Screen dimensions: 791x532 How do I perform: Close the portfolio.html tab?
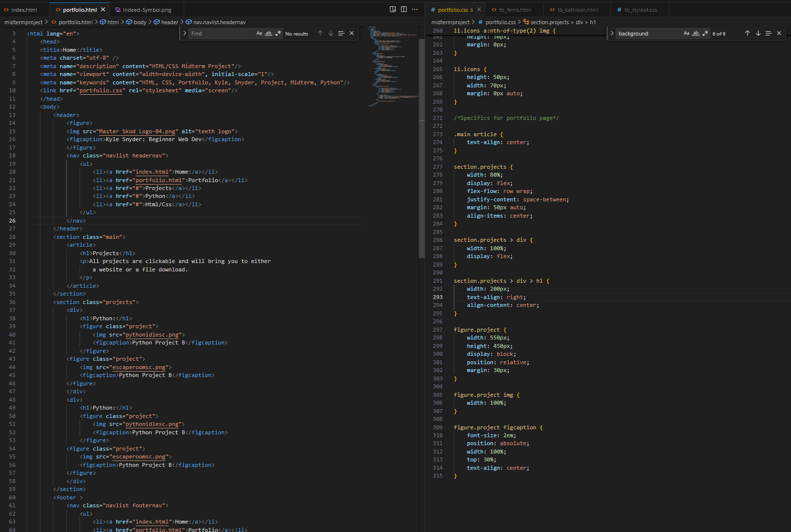(x=103, y=9)
